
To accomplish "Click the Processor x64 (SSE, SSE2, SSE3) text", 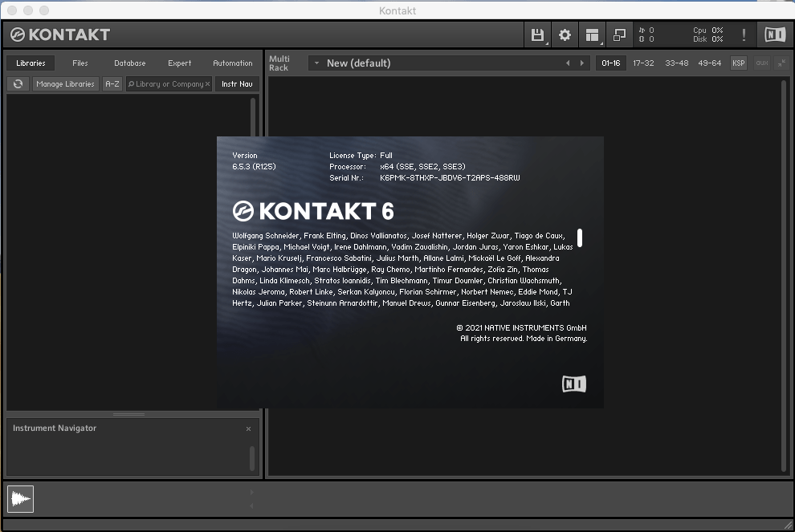I will [397, 167].
